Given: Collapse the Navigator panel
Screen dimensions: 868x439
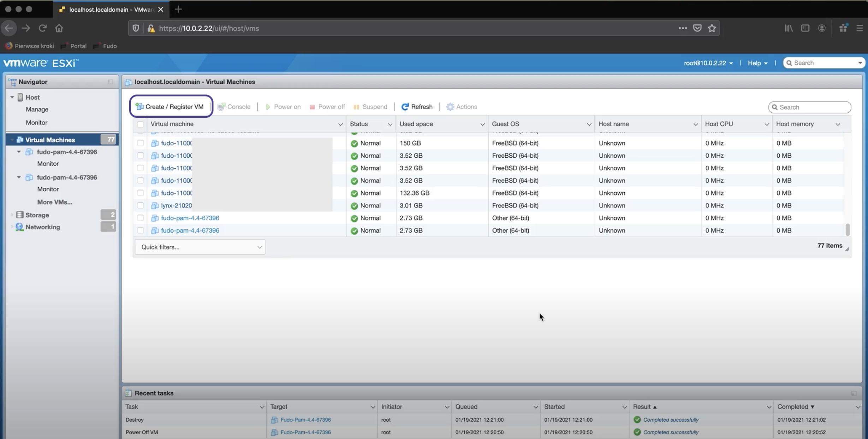Looking at the screenshot, I should pos(110,82).
